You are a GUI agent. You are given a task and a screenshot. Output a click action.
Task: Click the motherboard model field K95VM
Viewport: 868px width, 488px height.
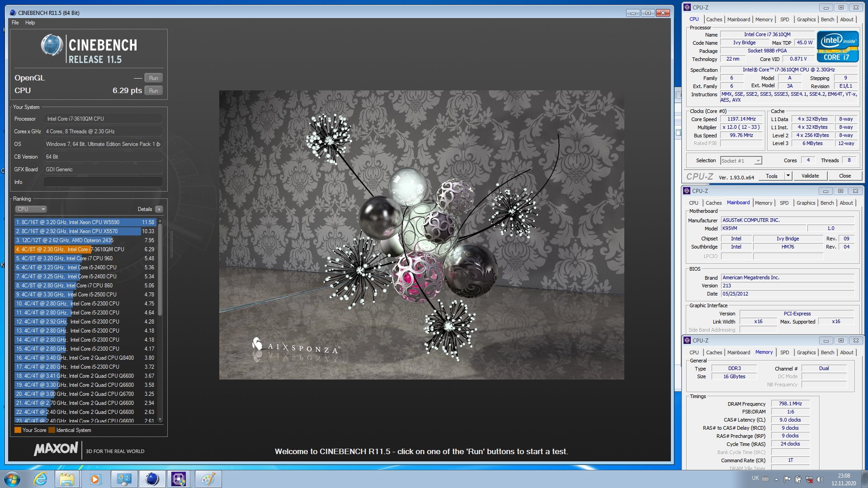click(763, 228)
